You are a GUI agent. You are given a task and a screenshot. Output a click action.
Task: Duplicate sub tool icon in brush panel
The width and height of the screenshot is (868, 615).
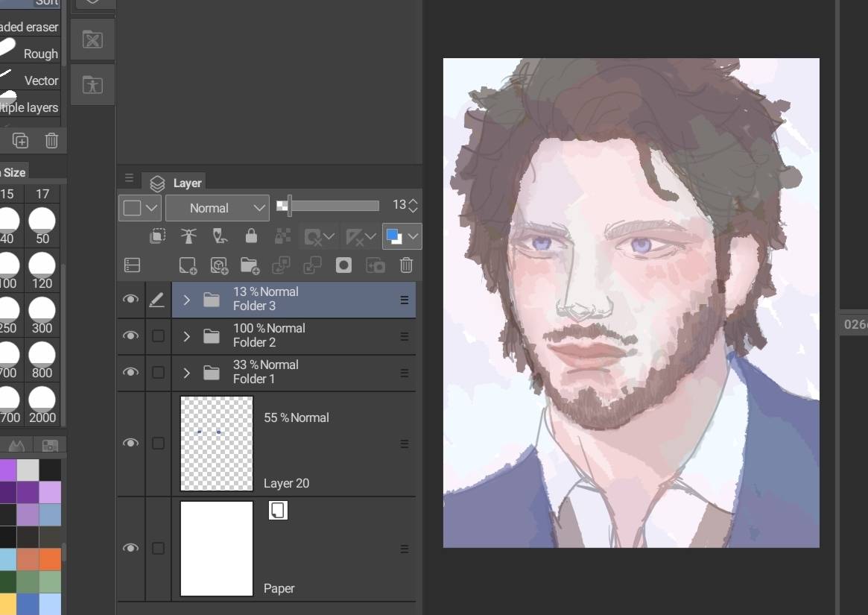coord(20,141)
